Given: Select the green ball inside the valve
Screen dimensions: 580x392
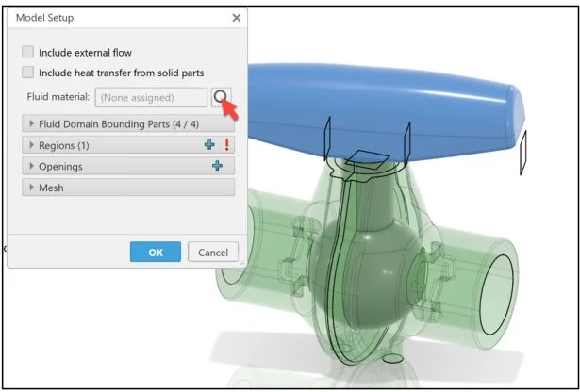Looking at the screenshot, I should point(364,274).
